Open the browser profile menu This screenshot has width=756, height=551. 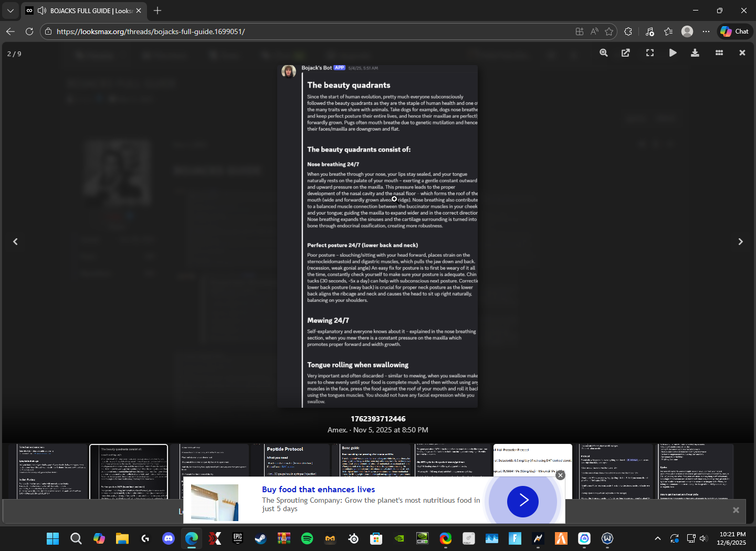[x=687, y=31]
